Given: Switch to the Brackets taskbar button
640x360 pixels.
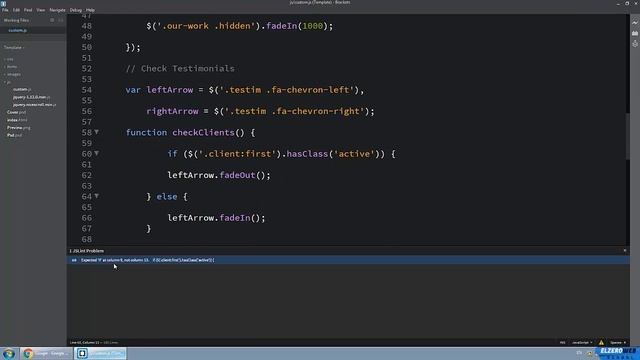Looking at the screenshot, I should click(x=101, y=353).
